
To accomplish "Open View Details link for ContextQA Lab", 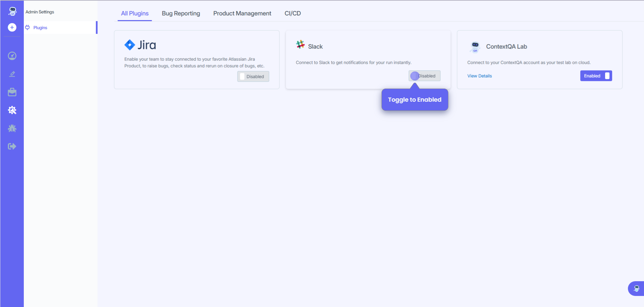I will (x=479, y=76).
